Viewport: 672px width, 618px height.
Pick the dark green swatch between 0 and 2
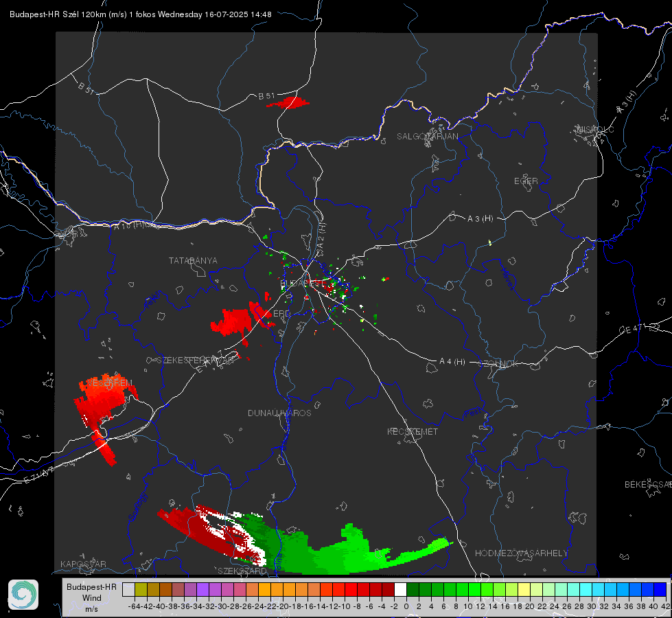click(413, 589)
